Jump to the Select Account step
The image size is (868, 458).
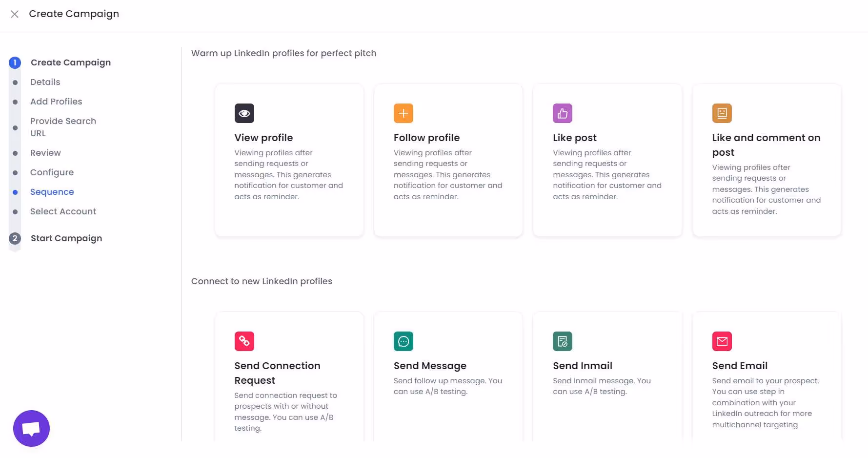(x=63, y=211)
